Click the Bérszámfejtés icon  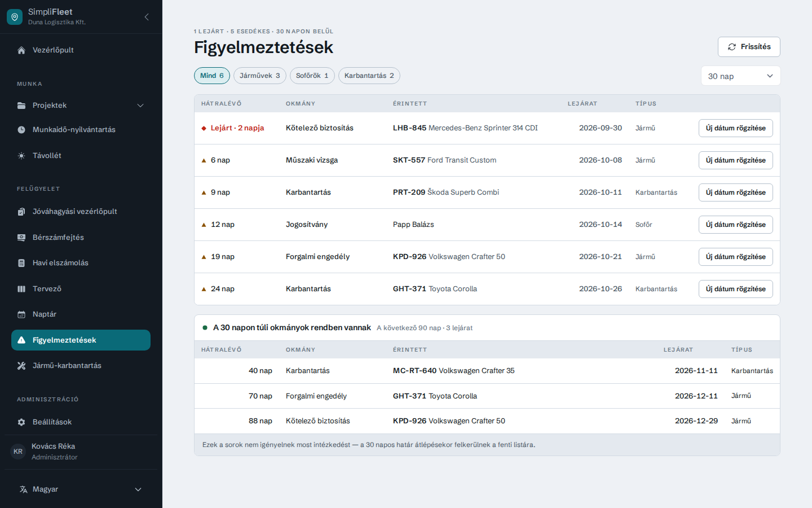(x=21, y=238)
